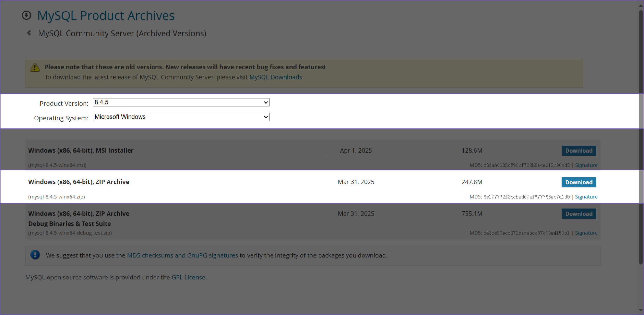
Task: Click the Operating System label
Action: tap(61, 118)
